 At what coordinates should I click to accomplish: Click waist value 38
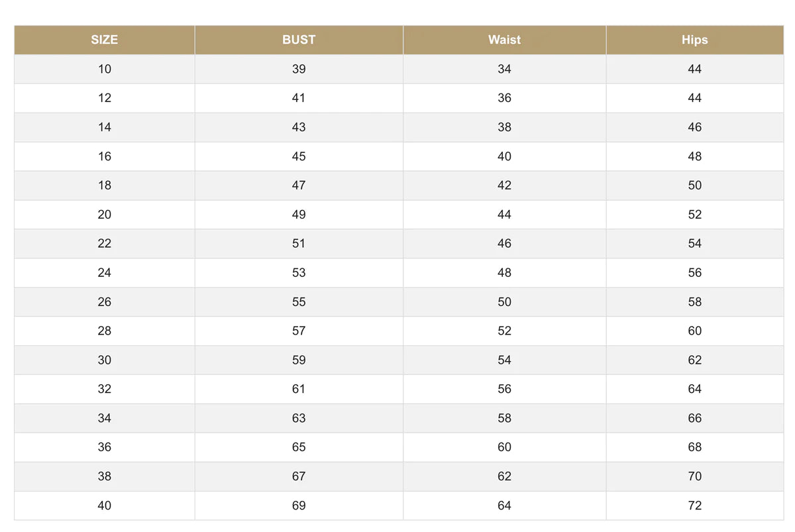click(x=504, y=127)
